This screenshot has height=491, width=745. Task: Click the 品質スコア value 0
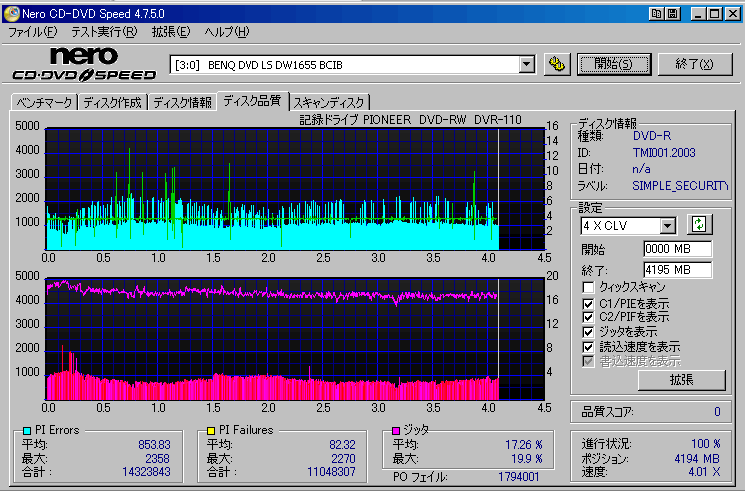717,412
